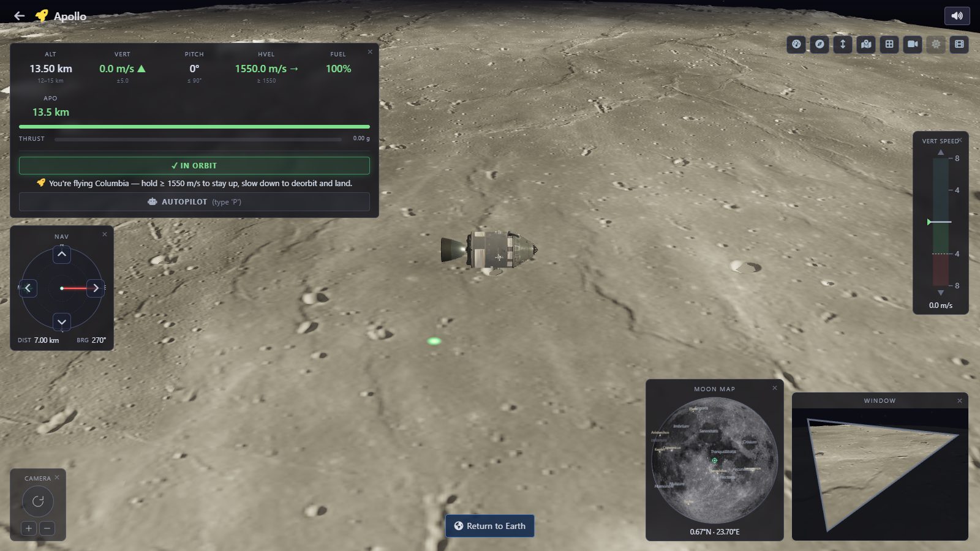Click the Apollo title text
This screenshot has height=551, width=980.
pos(70,17)
